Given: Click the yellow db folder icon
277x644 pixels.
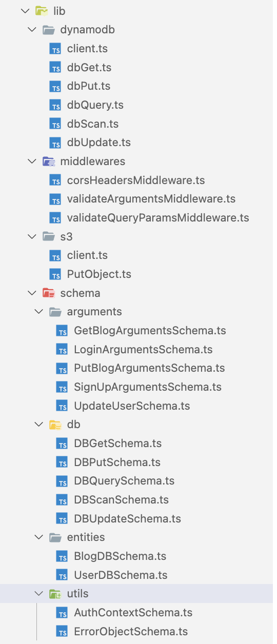Looking at the screenshot, I should click(x=55, y=425).
